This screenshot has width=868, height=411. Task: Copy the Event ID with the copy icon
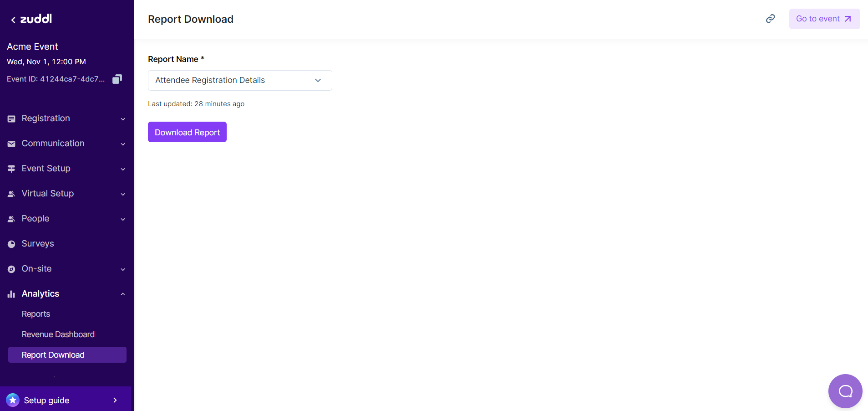[x=117, y=79]
